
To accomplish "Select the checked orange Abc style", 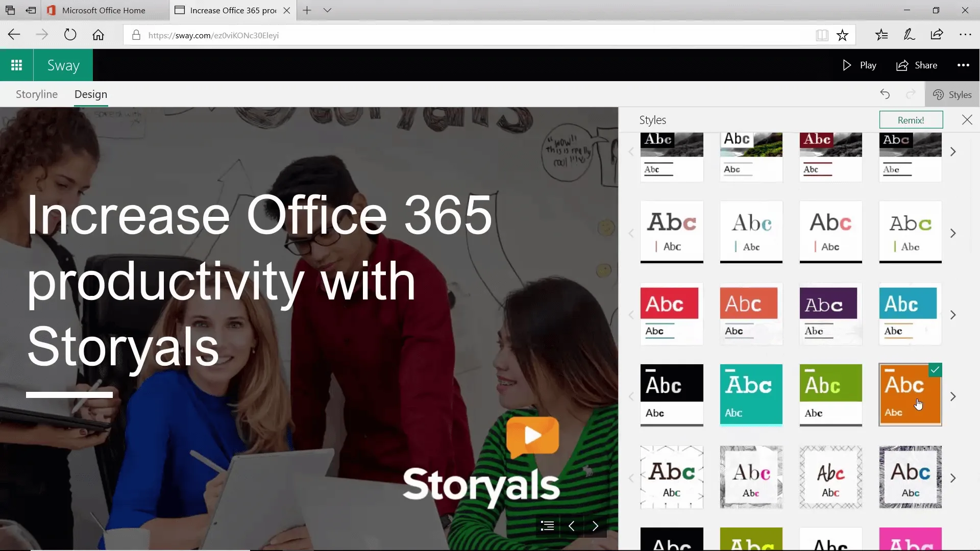I will (911, 395).
